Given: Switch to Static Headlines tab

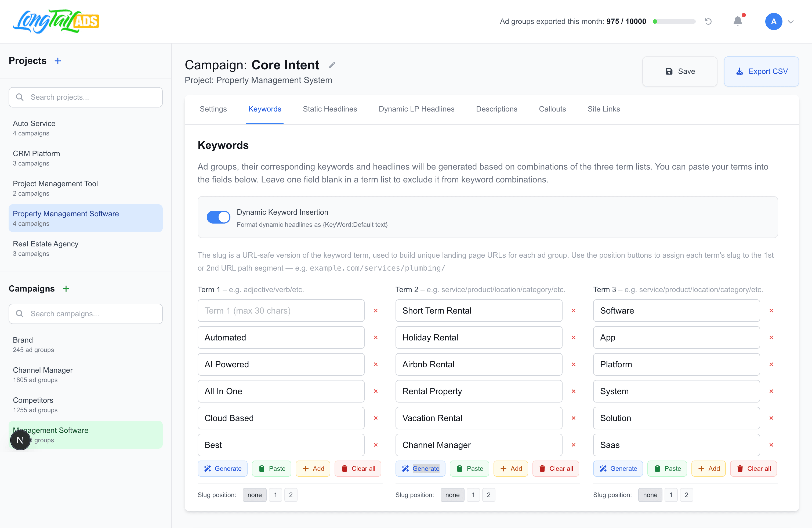Looking at the screenshot, I should click(330, 109).
